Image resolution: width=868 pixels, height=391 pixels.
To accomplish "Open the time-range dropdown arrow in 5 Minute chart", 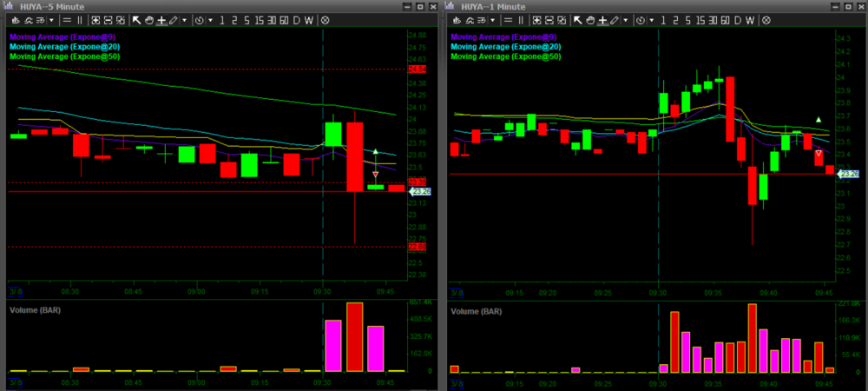I will 209,19.
